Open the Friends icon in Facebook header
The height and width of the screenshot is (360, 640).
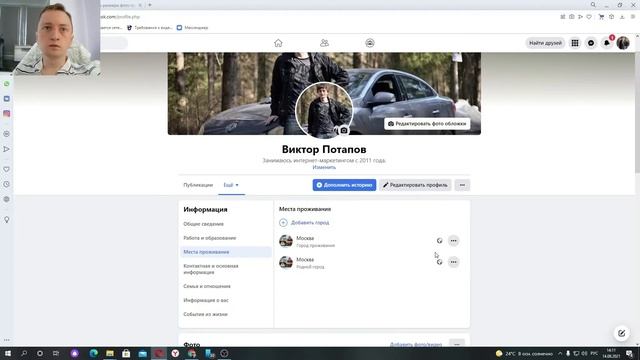coord(324,43)
